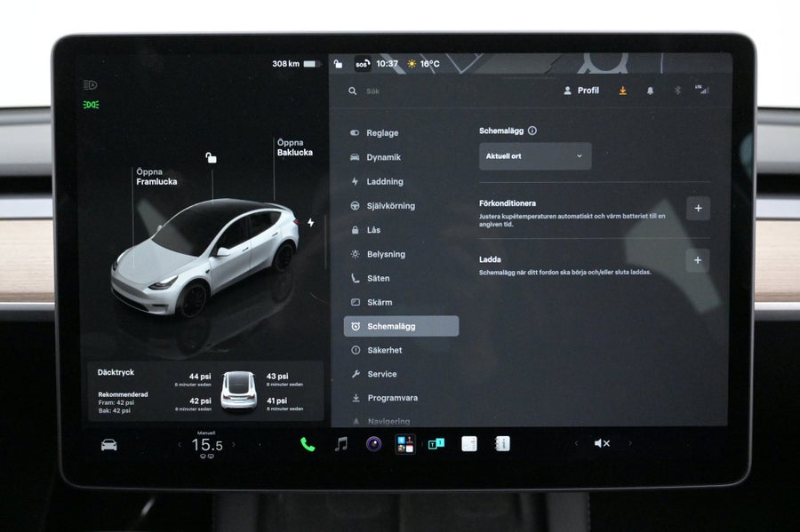This screenshot has width=800, height=532.
Task: Toggle the muted volume icon
Action: coord(602,443)
